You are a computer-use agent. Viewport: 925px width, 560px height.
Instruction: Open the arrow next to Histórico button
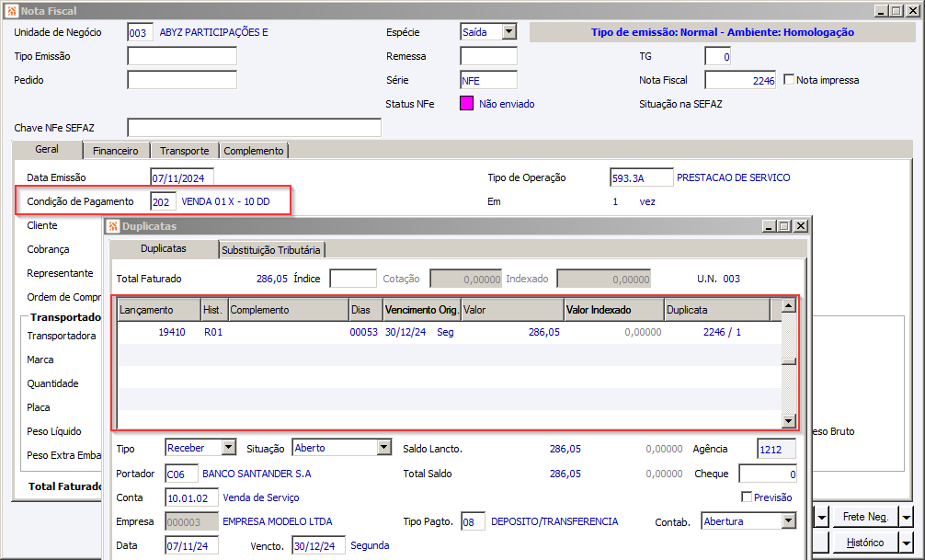[907, 542]
